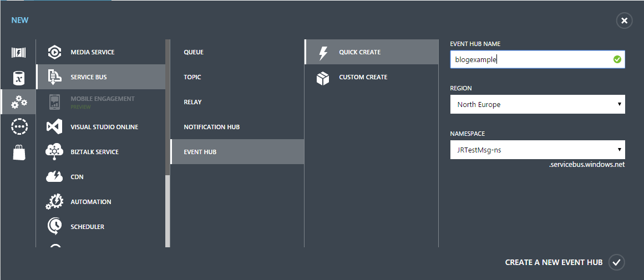Image resolution: width=644 pixels, height=280 pixels.
Task: Select BizTalk Service label
Action: pos(94,152)
